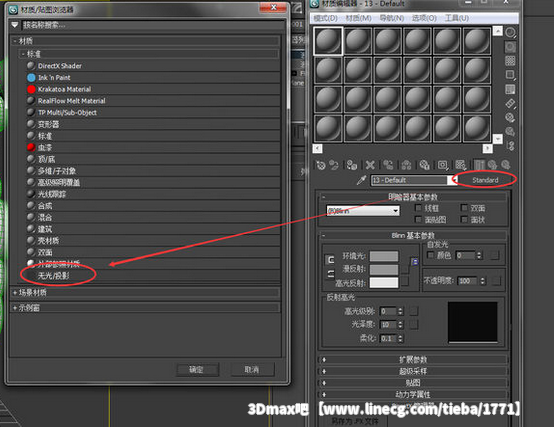Viewport: 560px width, 428px height.
Task: Open the (B)Blinn shader dropdown
Action: pos(363,211)
